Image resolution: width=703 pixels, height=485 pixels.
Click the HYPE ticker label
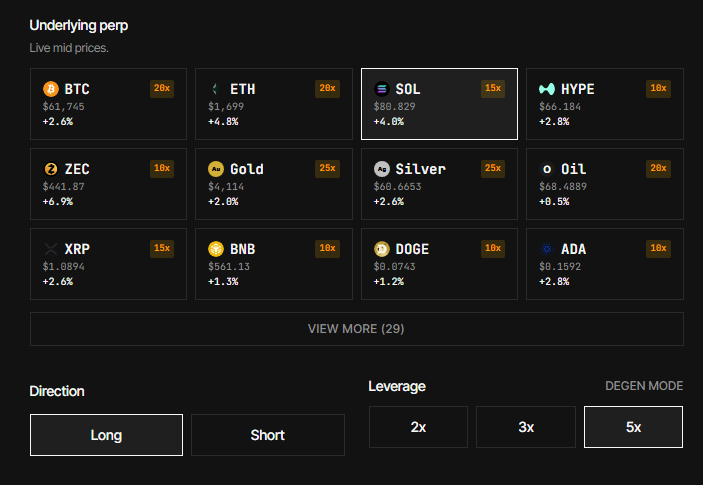coord(577,89)
